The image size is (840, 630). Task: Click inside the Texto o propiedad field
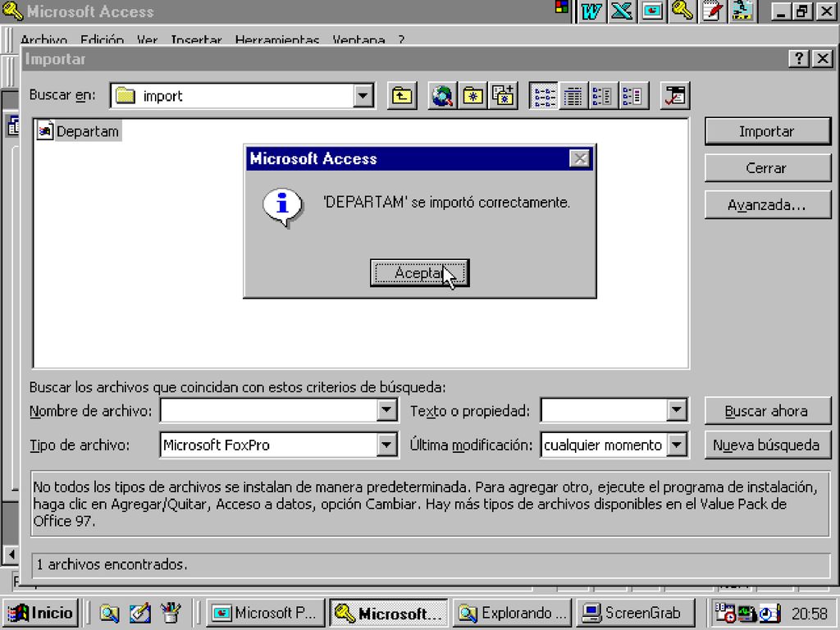click(x=605, y=411)
